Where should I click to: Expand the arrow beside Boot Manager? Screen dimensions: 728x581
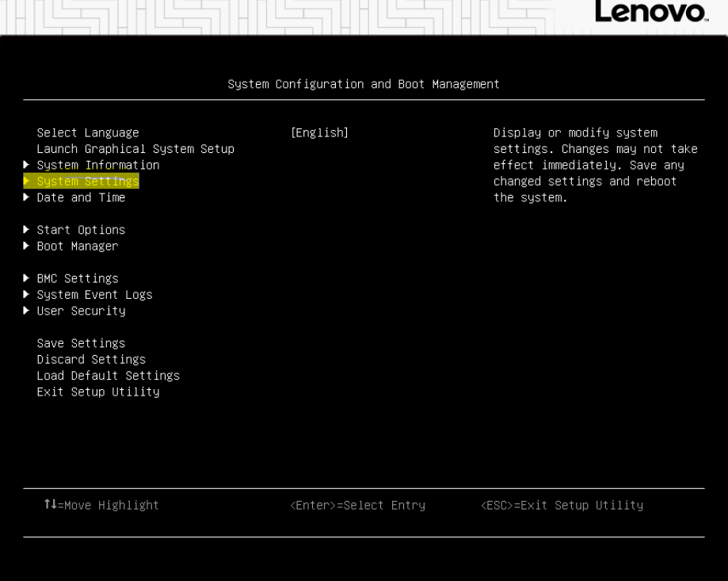26,246
